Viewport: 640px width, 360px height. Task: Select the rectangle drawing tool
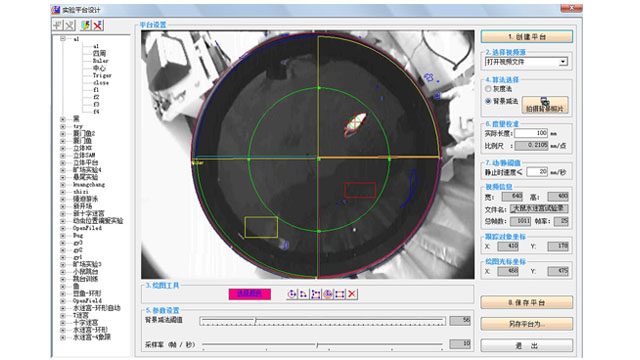tap(340, 294)
